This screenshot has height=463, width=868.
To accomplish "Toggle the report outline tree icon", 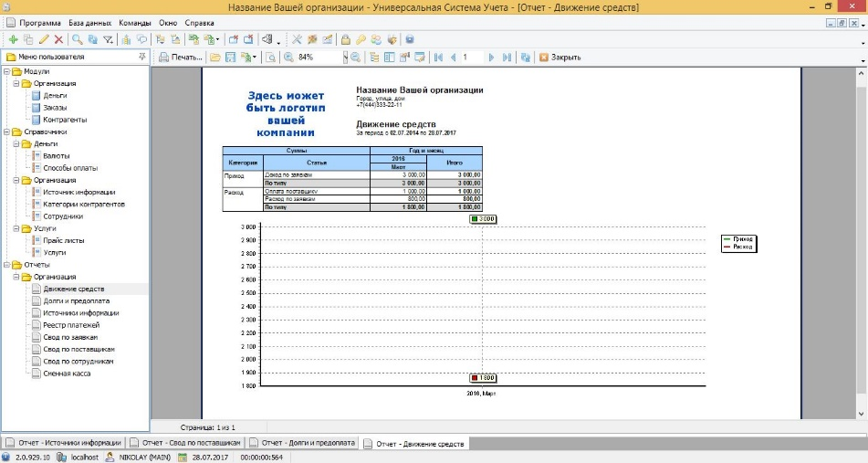I will click(x=374, y=57).
